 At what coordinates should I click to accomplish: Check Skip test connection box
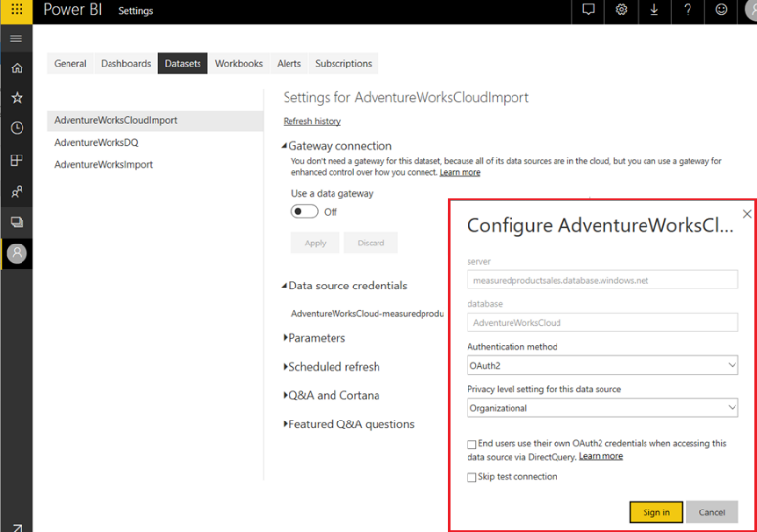(471, 477)
